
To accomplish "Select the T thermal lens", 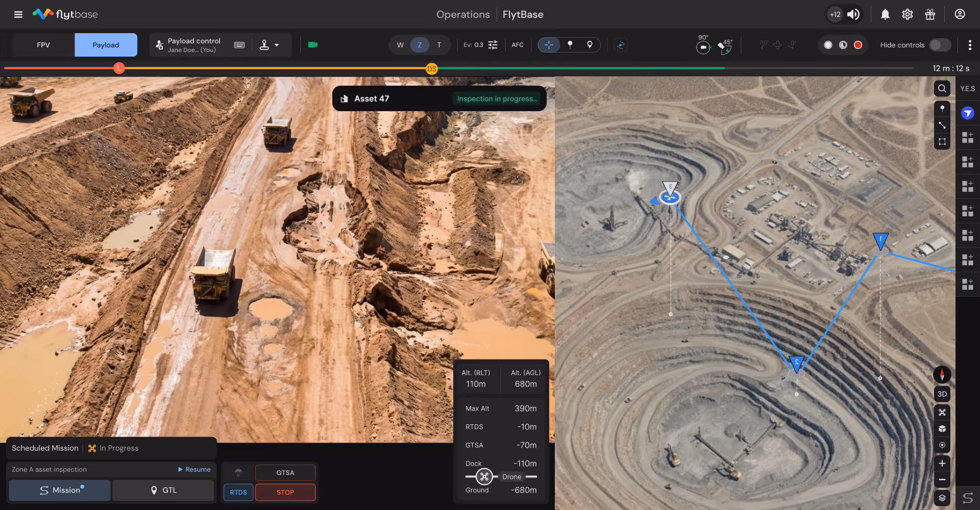I will tap(439, 45).
